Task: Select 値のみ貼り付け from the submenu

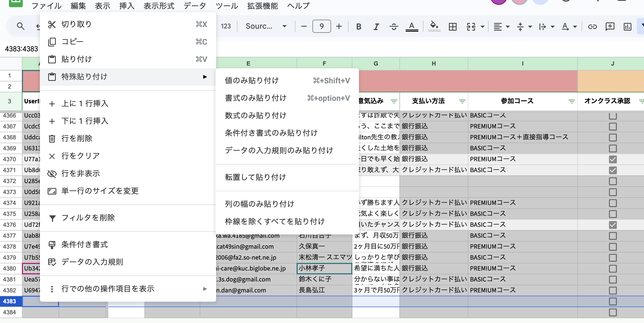Action: click(x=252, y=80)
